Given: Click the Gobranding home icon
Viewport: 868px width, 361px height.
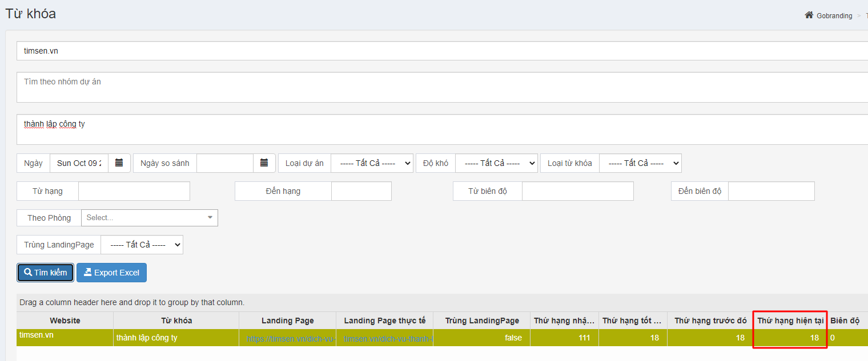Looking at the screenshot, I should coord(809,15).
